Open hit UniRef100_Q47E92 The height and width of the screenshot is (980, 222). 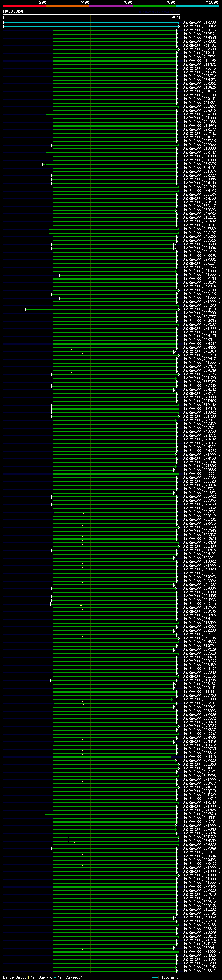pyautogui.click(x=199, y=57)
